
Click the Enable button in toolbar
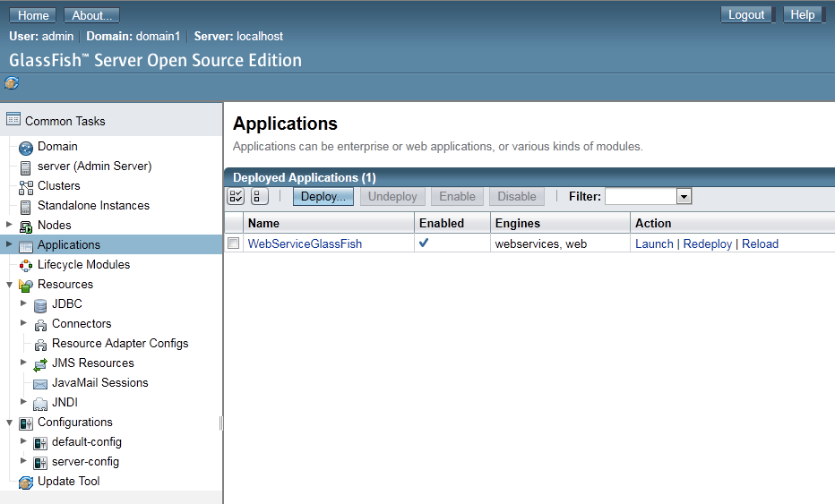[457, 196]
